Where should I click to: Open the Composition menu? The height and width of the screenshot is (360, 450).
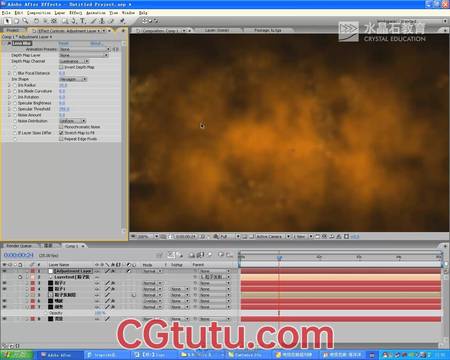39,13
